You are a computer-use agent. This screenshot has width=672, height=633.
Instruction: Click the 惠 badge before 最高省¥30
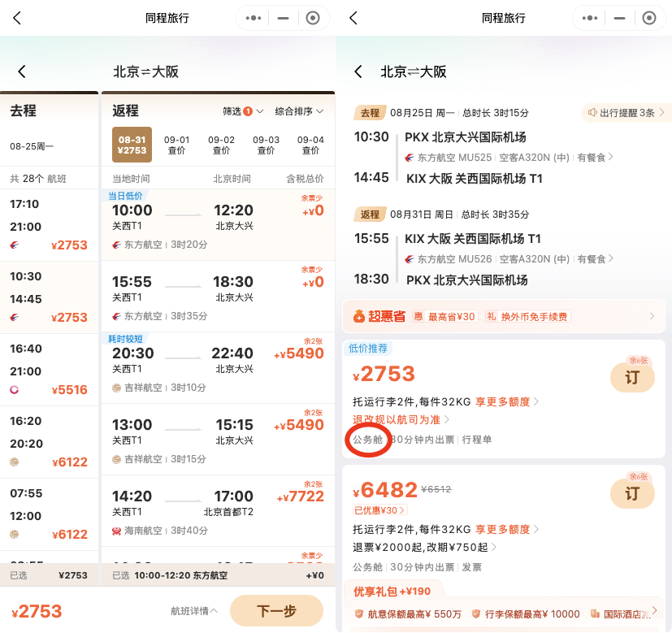(x=418, y=317)
